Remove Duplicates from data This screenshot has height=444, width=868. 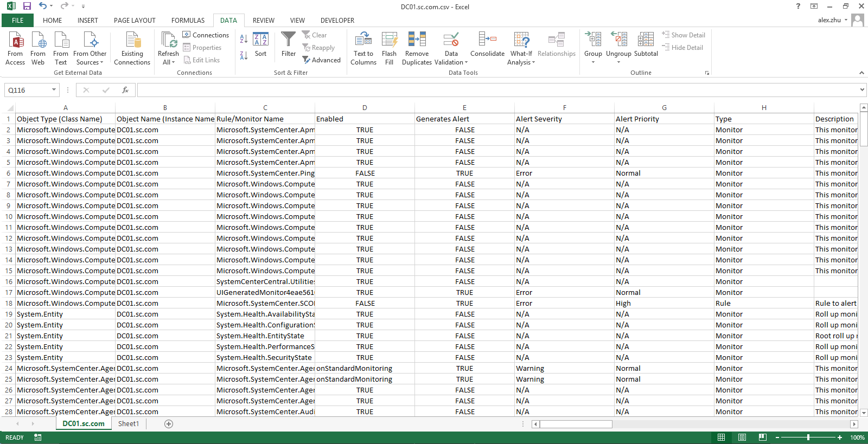pyautogui.click(x=417, y=48)
